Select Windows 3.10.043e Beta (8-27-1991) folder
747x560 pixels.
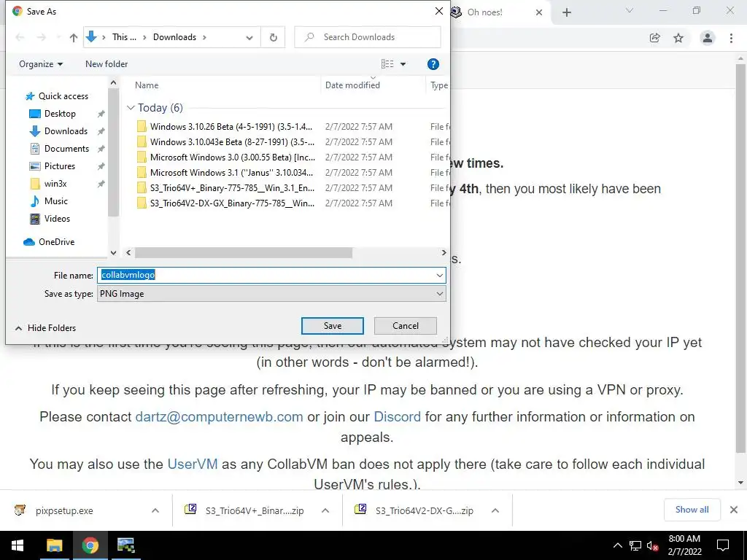tap(225, 142)
